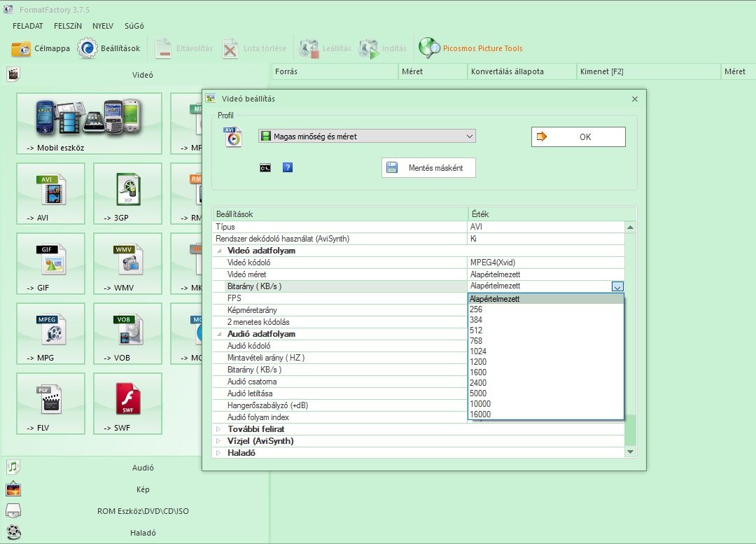Viewport: 756px width, 544px height.
Task: Select the 3GP conversion tile
Action: [x=128, y=193]
